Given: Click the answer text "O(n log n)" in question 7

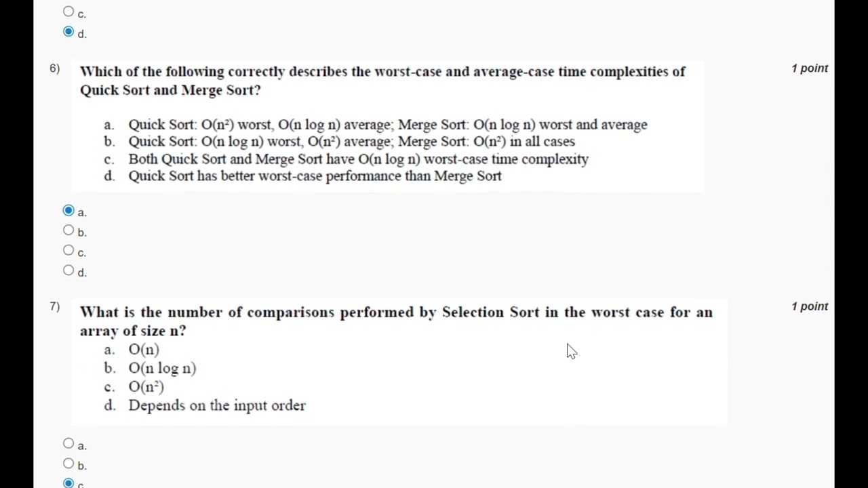Looking at the screenshot, I should (x=162, y=368).
